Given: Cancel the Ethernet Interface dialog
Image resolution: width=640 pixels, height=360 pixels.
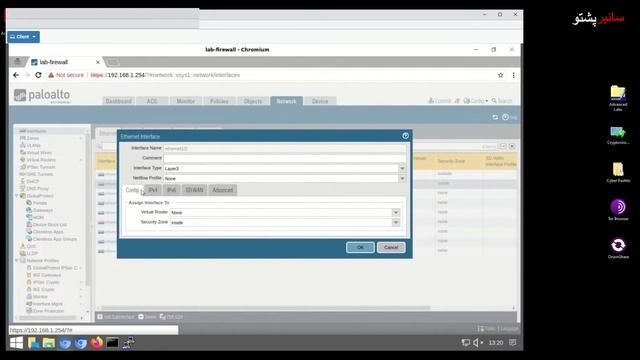Looking at the screenshot, I should (391, 247).
